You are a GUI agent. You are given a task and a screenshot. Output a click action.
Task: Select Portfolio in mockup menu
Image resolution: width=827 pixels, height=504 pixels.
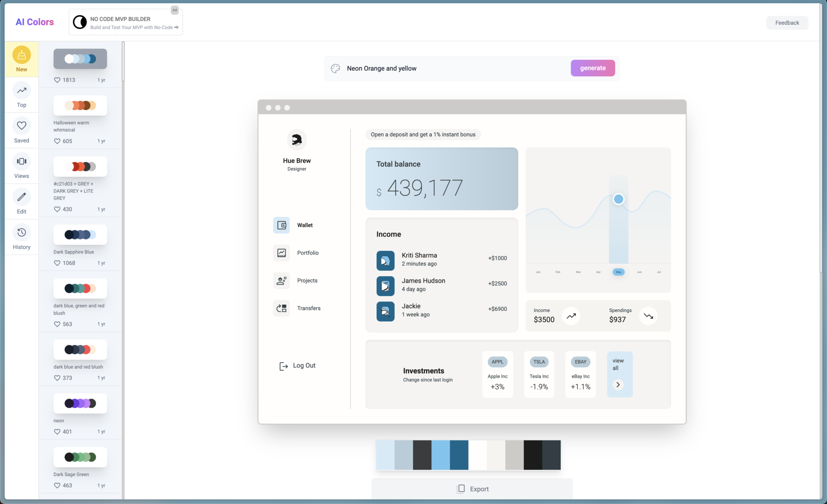[308, 253]
